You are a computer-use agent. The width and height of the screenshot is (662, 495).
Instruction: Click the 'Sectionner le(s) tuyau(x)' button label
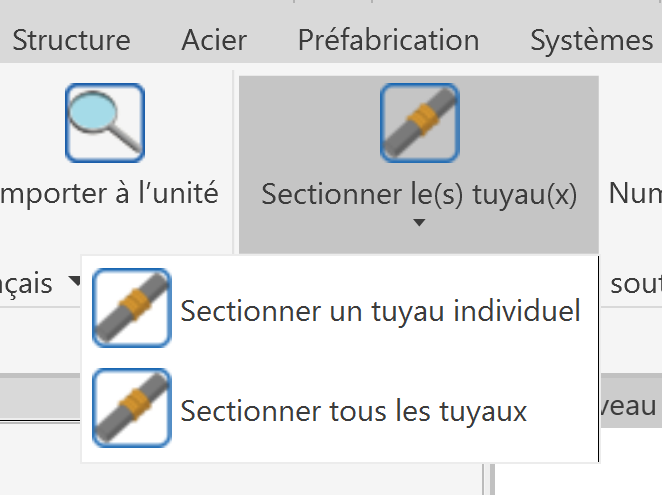click(x=419, y=194)
